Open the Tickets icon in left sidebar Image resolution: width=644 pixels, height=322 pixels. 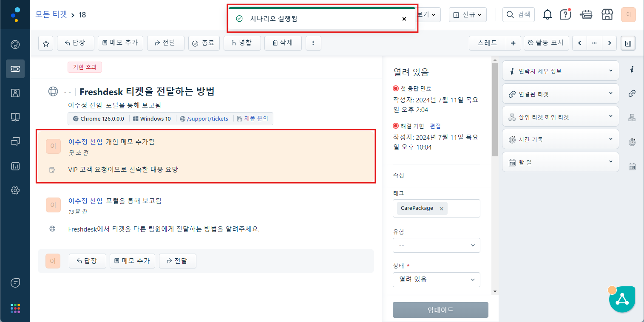[x=15, y=69]
